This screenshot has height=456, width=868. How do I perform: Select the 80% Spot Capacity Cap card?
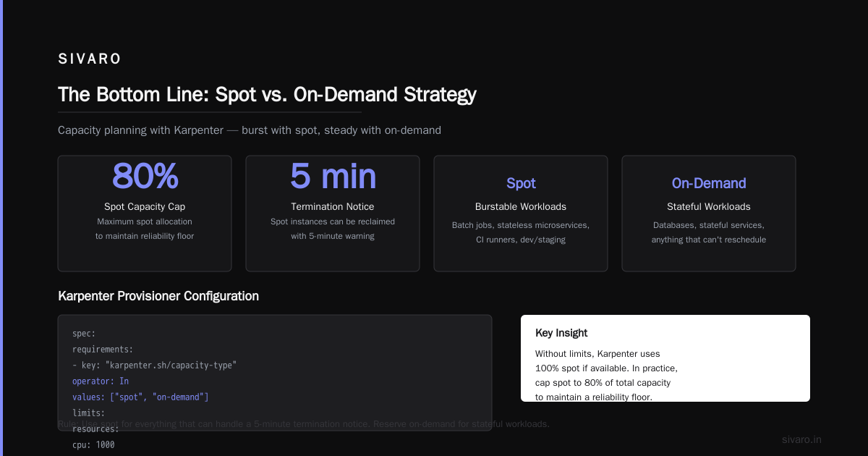pyautogui.click(x=145, y=214)
